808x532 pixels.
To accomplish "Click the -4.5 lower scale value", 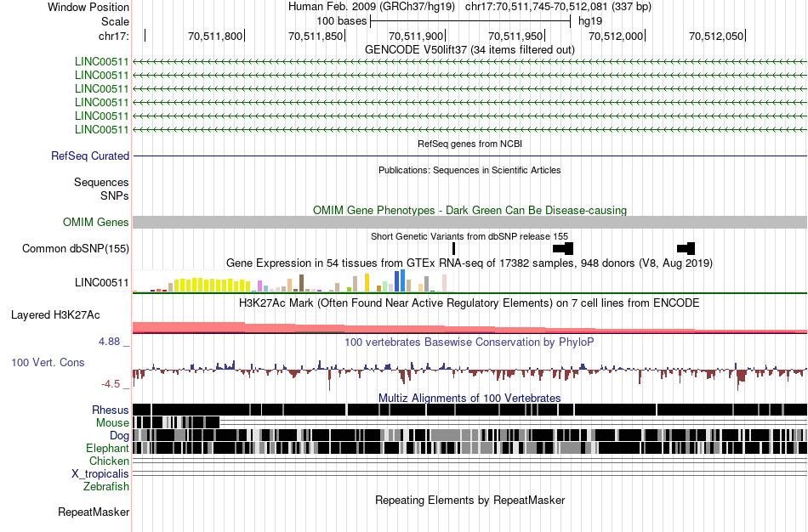I will click(x=111, y=384).
